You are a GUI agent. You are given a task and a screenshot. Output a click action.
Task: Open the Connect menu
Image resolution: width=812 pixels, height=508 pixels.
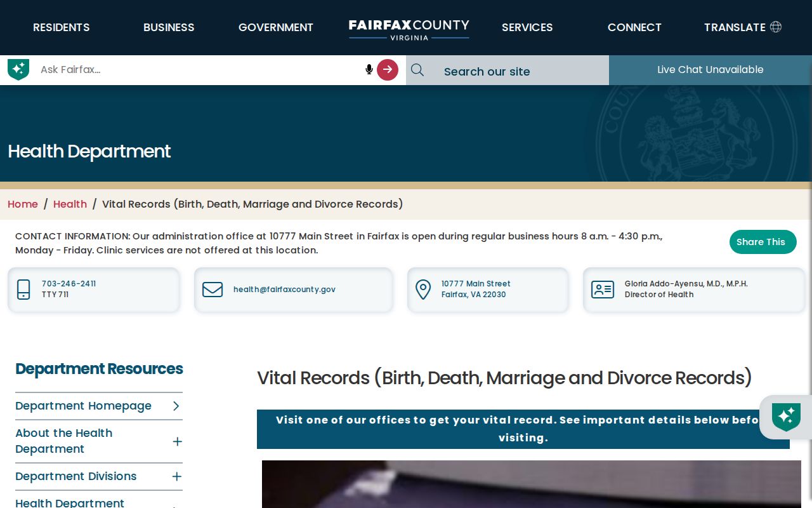click(x=634, y=27)
